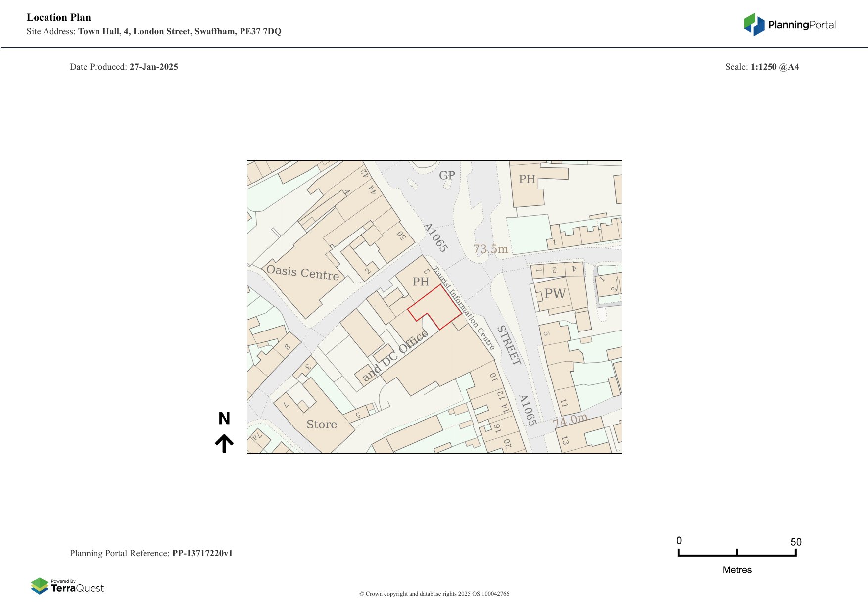Click the Planning Portal Reference number
The width and height of the screenshot is (868, 614).
click(202, 553)
